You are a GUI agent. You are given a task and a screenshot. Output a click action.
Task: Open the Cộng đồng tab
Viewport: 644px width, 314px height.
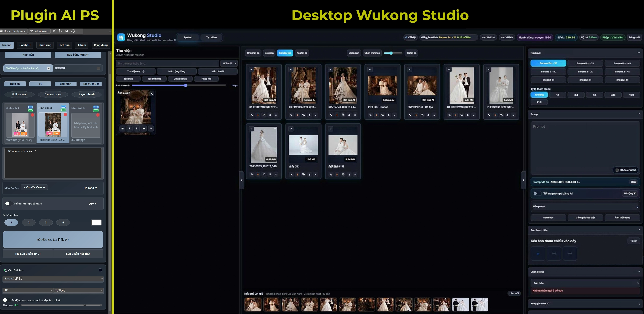[101, 45]
